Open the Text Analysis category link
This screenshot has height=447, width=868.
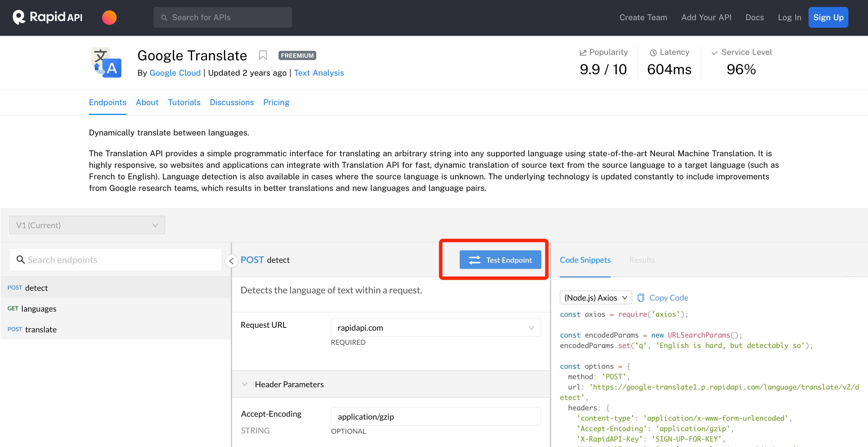pos(319,73)
